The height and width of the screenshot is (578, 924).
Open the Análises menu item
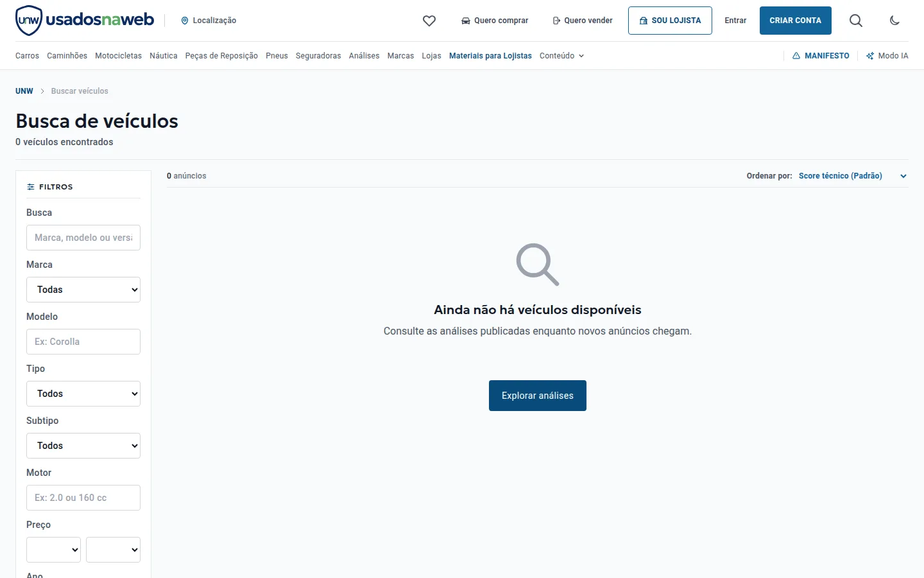click(364, 56)
